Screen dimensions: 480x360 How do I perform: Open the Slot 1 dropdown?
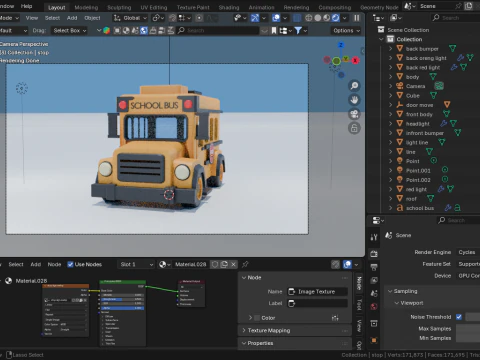(x=137, y=264)
